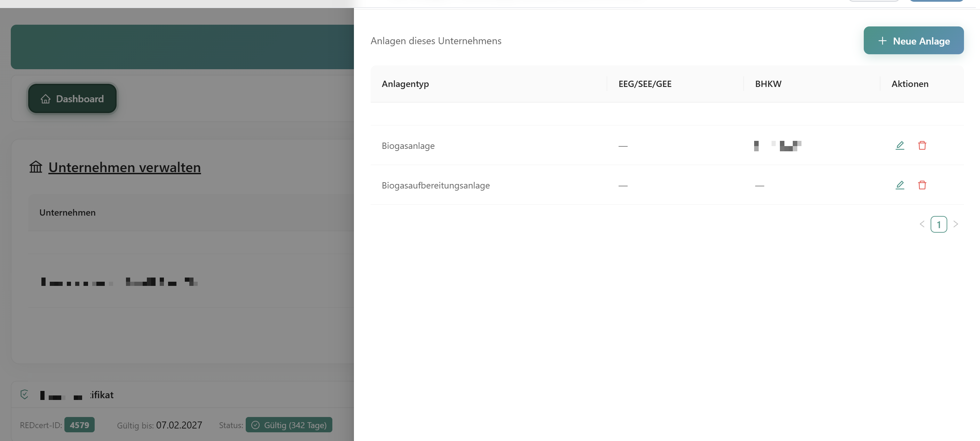The image size is (980, 441).
Task: Click the building icon beside Unternehmen verwalten
Action: coord(36,167)
